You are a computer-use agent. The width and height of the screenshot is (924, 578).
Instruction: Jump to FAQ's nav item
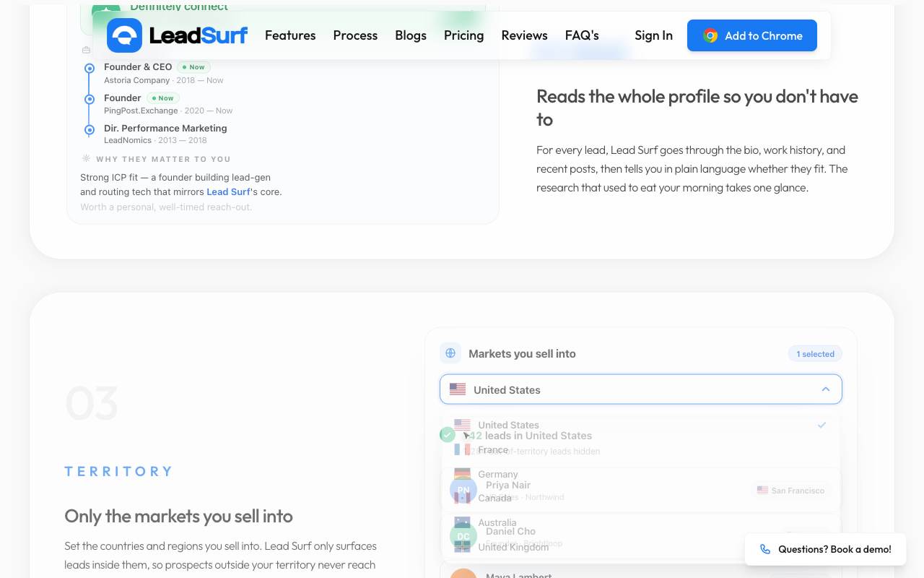[x=582, y=35]
